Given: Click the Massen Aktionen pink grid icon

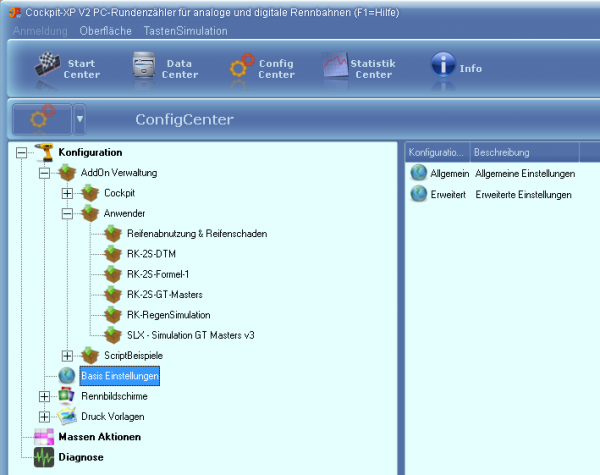Looking at the screenshot, I should (44, 437).
